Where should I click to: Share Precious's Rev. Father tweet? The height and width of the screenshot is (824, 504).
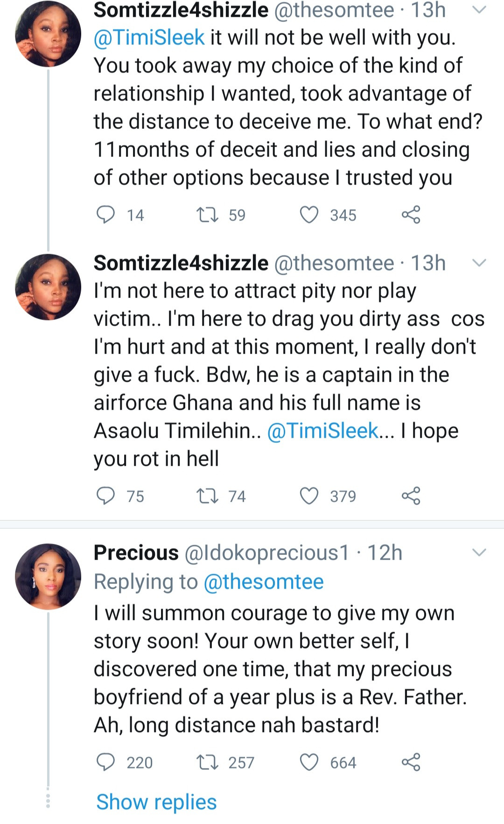coord(411,762)
